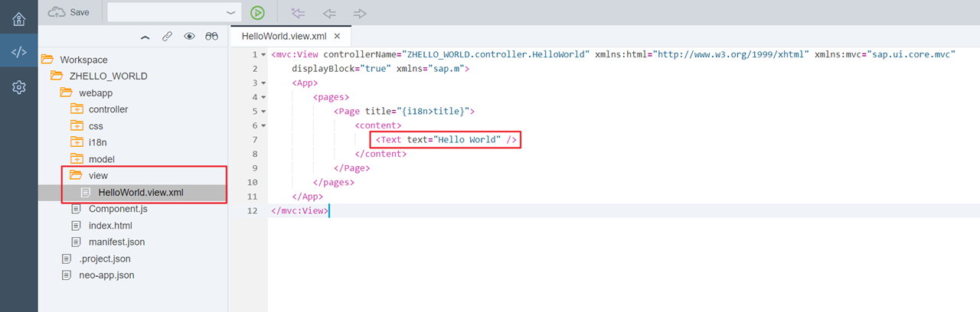The height and width of the screenshot is (312, 980).
Task: Open the neo-app.json file
Action: [107, 275]
